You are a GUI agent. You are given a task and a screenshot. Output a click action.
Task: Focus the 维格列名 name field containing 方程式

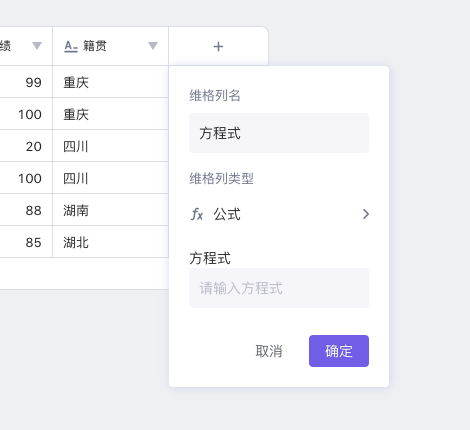coord(279,133)
